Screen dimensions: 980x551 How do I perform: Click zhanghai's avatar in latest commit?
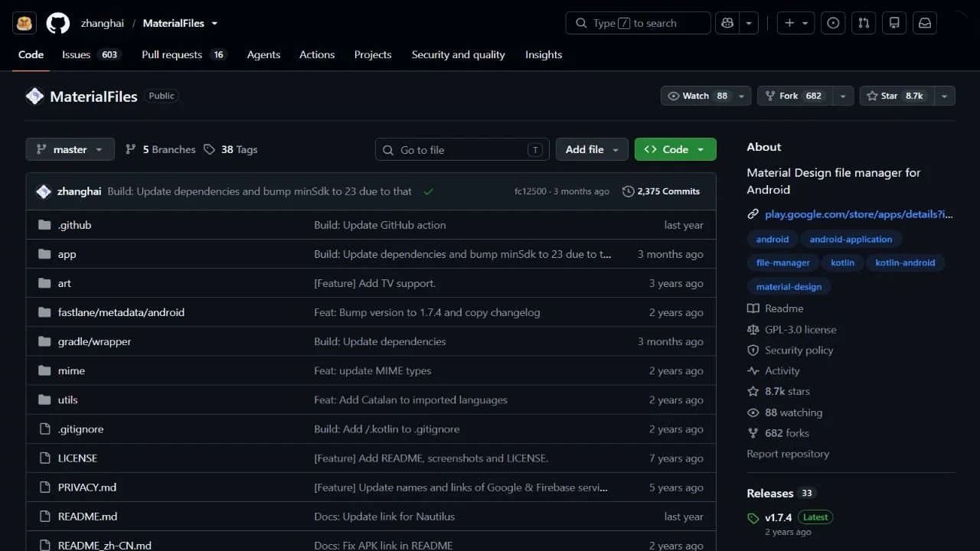(x=44, y=191)
